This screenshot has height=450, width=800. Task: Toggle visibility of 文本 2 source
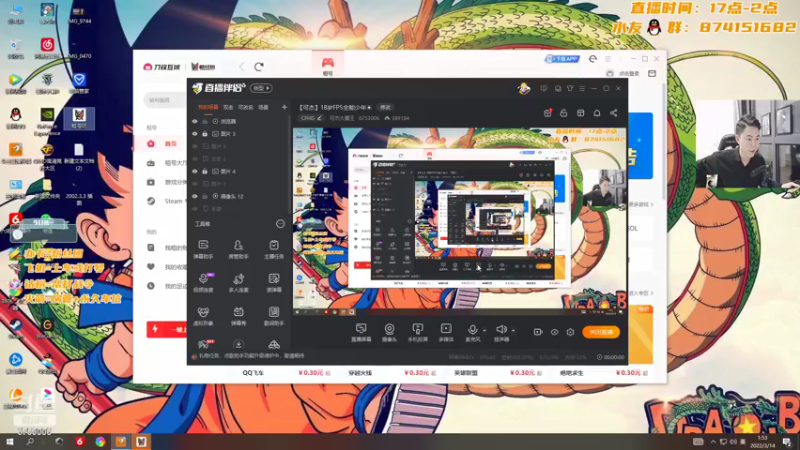(x=195, y=159)
